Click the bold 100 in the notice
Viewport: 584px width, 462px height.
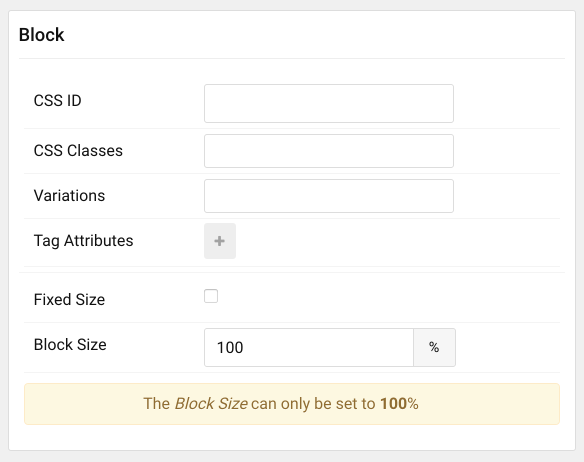click(x=394, y=404)
